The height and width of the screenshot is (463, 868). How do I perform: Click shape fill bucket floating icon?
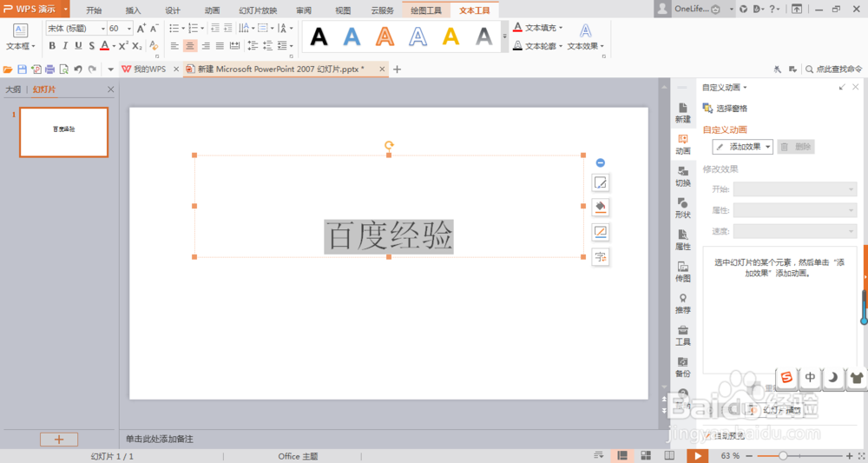coord(600,207)
